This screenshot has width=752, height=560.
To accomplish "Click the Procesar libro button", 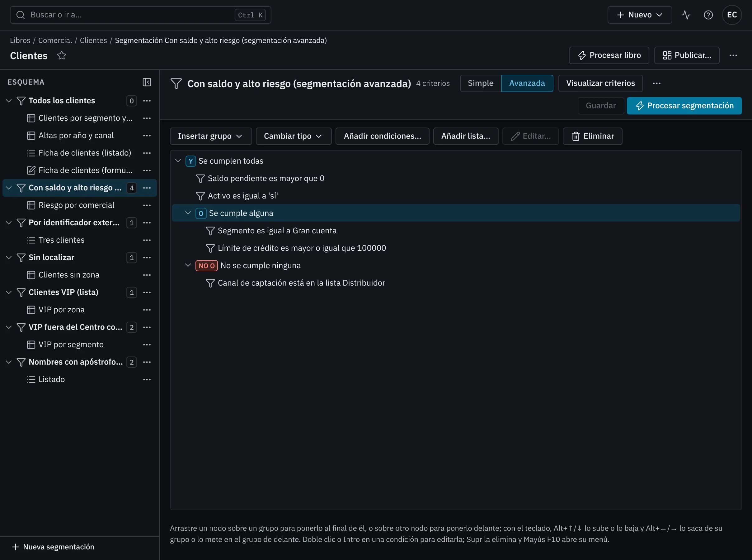I will [609, 55].
